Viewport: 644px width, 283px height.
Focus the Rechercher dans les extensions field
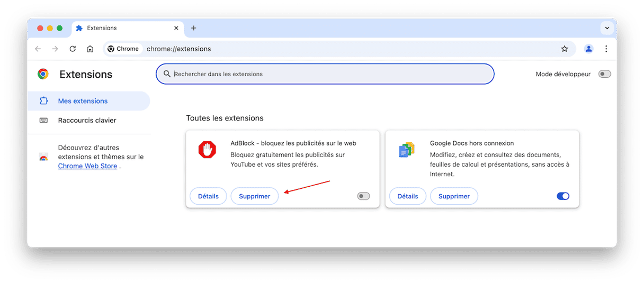325,74
